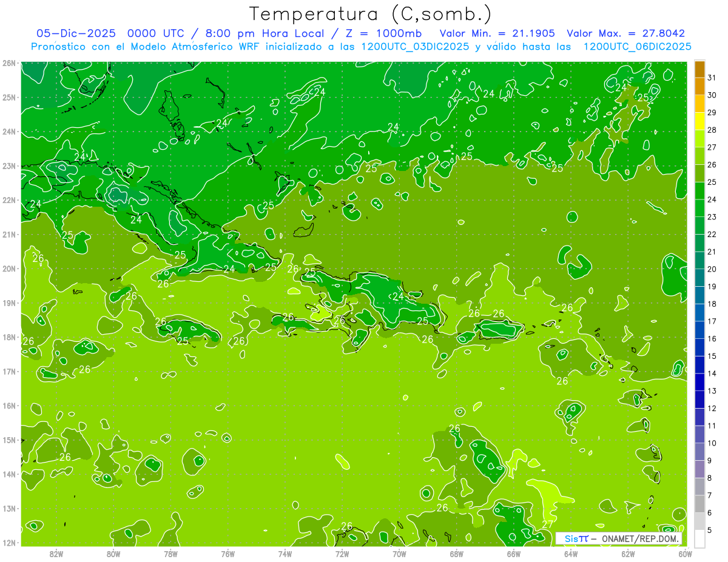Click the 80W longitude axis label
The width and height of the screenshot is (728, 562).
tap(113, 554)
